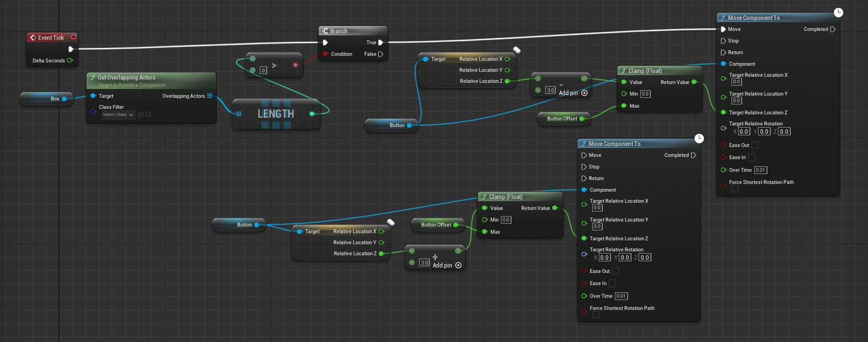The height and width of the screenshot is (342, 868).
Task: Edit the 3.0 value in the subtract node
Action: pyautogui.click(x=550, y=90)
